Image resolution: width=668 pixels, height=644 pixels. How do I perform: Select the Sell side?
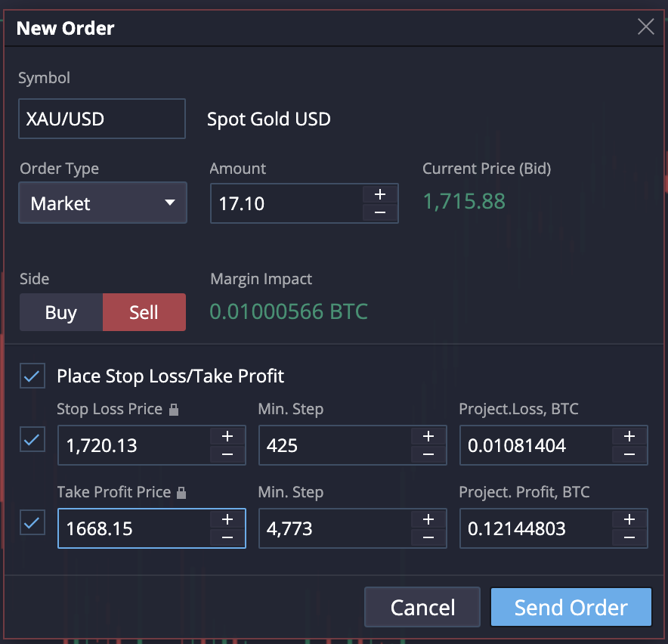click(144, 312)
